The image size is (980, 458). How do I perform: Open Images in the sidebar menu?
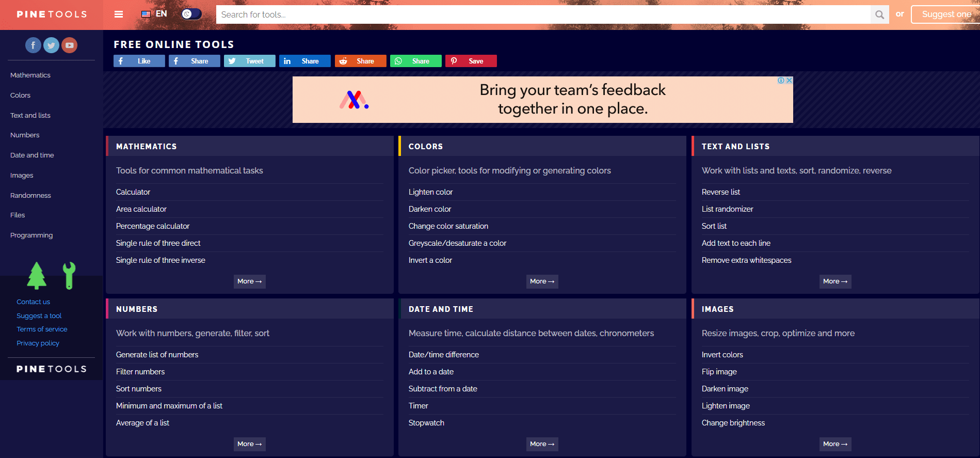pyautogui.click(x=22, y=176)
